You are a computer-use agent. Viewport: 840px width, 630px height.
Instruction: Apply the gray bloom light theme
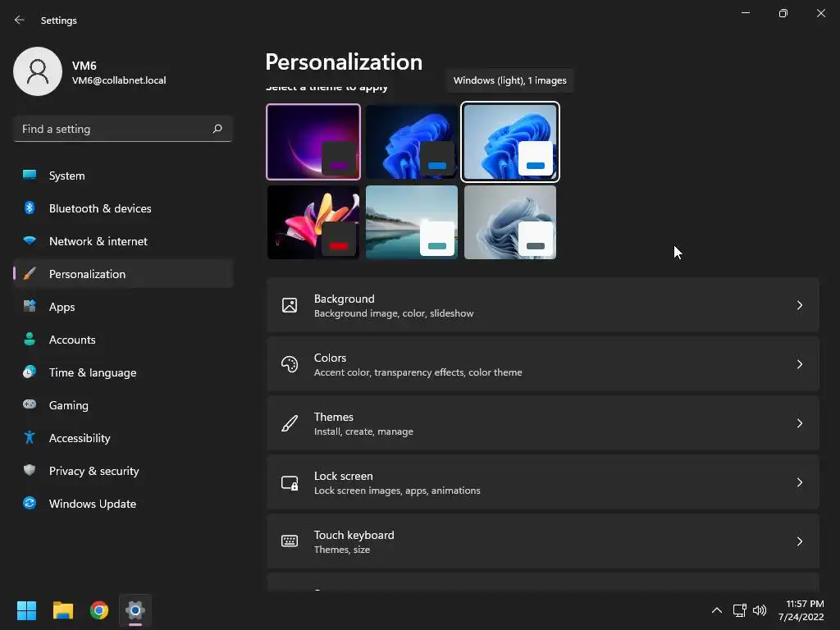pyautogui.click(x=510, y=222)
